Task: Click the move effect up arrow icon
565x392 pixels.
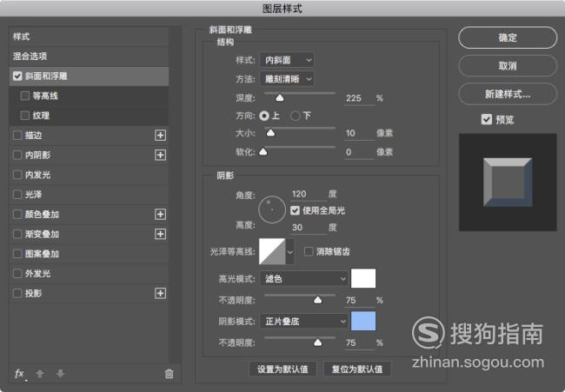Action: [40, 374]
